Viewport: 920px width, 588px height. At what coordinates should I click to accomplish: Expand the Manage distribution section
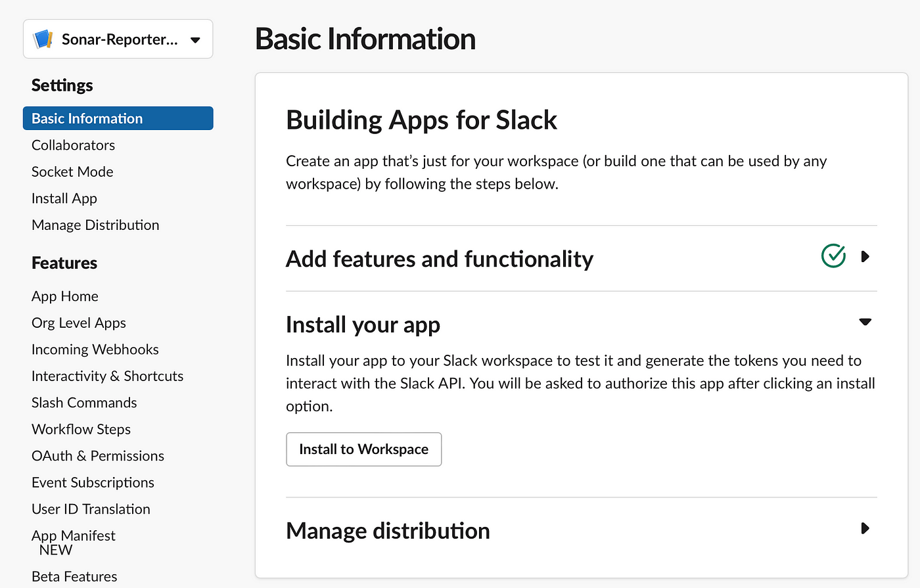865,528
